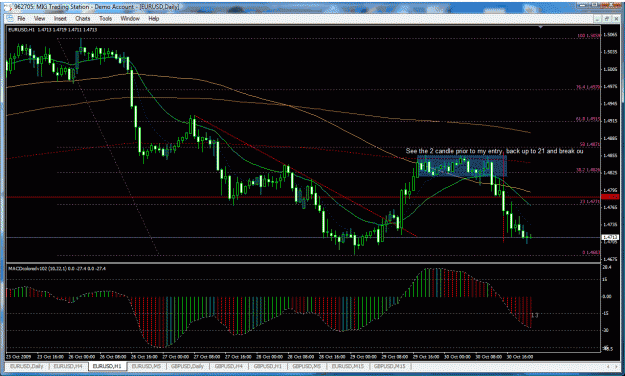Image resolution: width=625 pixels, height=376 pixels.
Task: Select the red descending trendline
Action: point(306,176)
